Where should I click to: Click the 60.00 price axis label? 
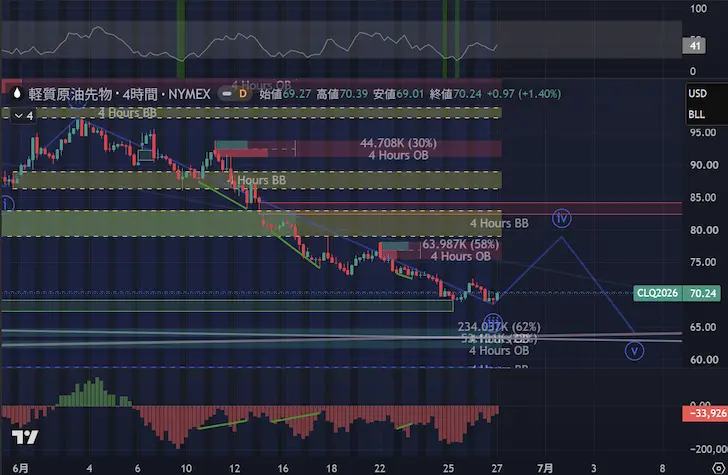point(703,359)
